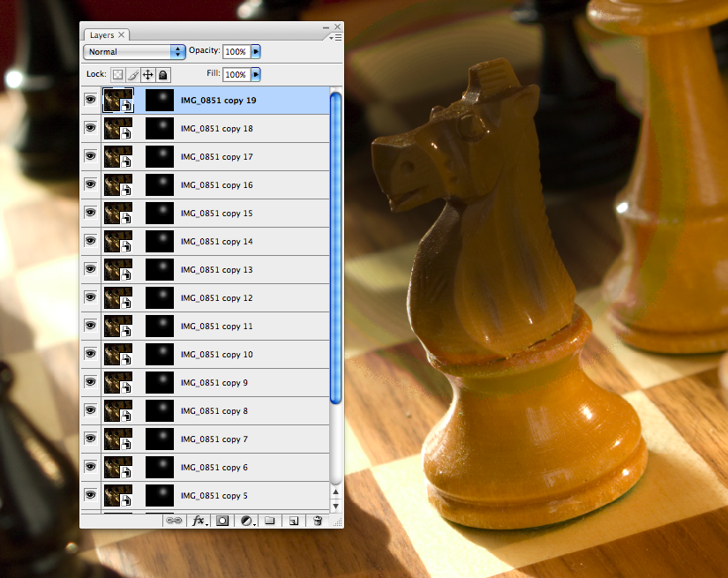Select the 'IMG_0851 copy 12' layer name
The width and height of the screenshot is (728, 578).
pos(217,298)
